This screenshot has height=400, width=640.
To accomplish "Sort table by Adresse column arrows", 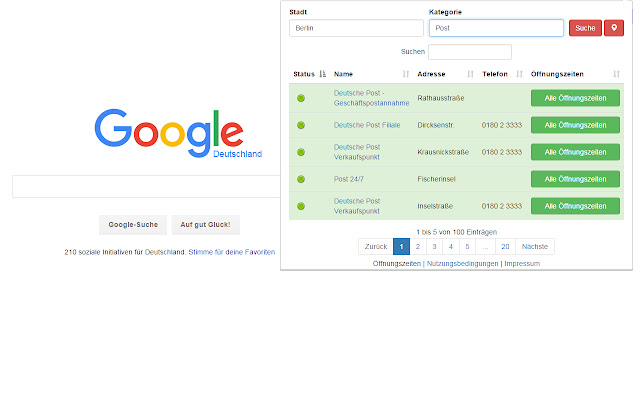I will 470,74.
